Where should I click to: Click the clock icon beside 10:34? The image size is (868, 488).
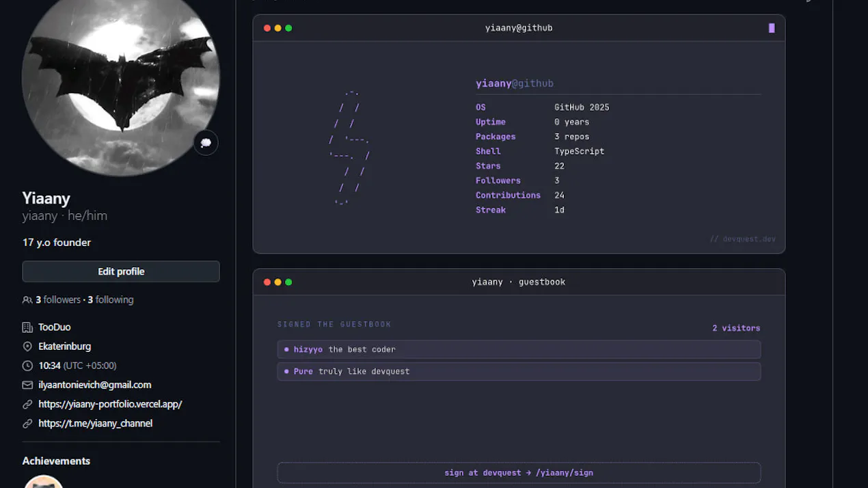(x=27, y=366)
